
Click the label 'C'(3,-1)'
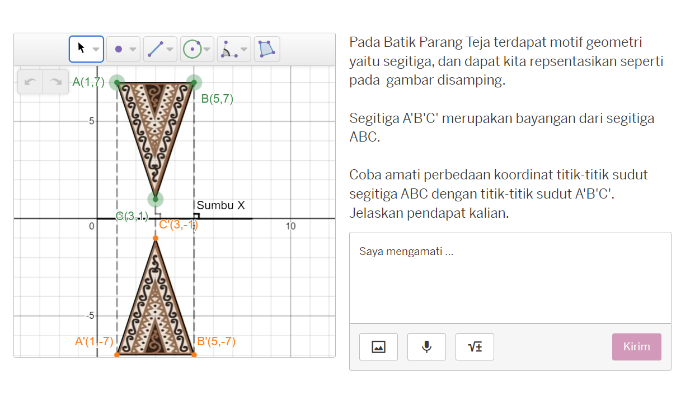[178, 225]
